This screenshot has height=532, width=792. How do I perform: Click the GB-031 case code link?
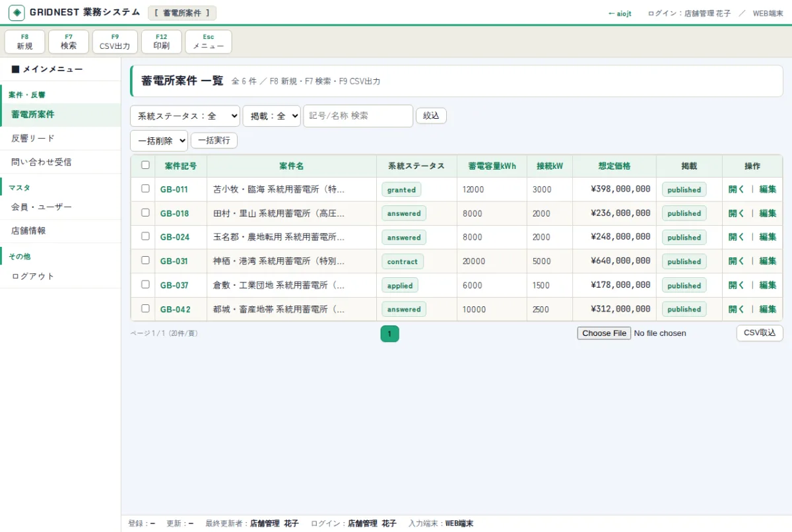[174, 261]
